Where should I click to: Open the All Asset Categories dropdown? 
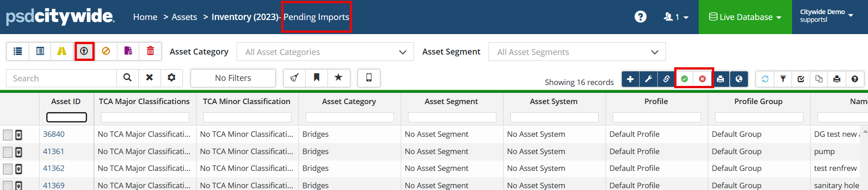[x=325, y=52]
